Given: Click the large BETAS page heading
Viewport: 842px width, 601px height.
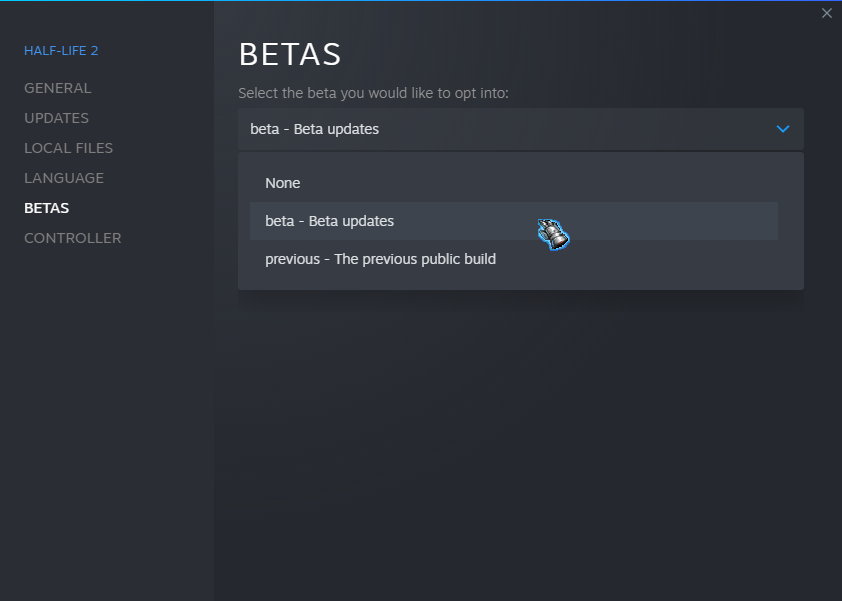Looking at the screenshot, I should (x=290, y=55).
